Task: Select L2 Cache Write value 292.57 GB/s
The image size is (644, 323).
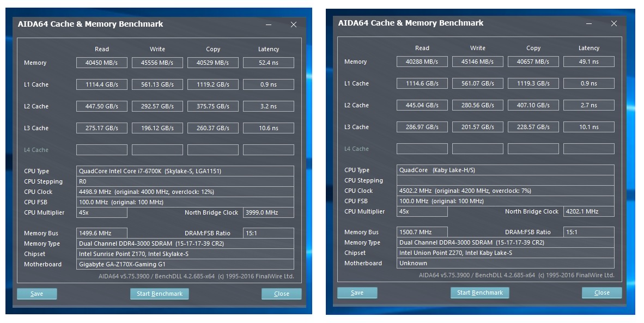Action: tap(157, 106)
